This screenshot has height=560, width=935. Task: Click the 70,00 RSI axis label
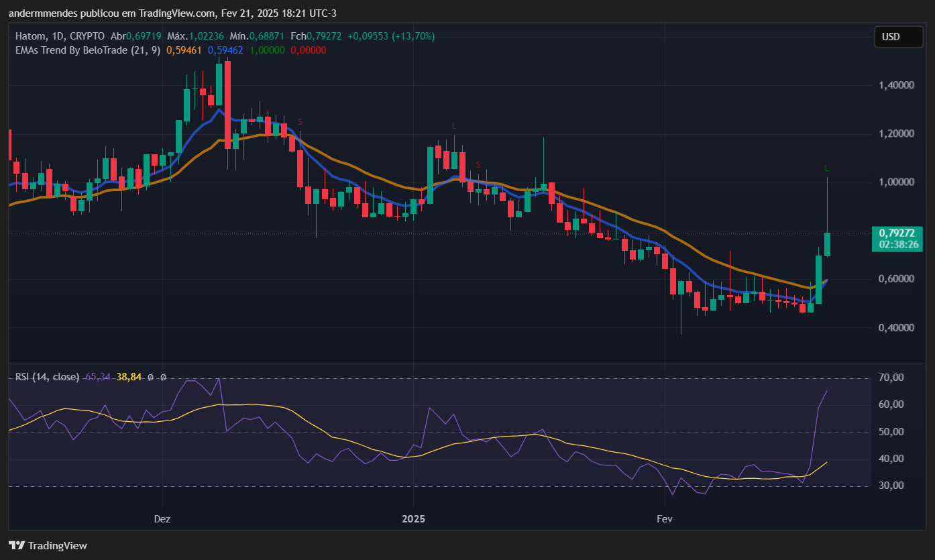(891, 378)
